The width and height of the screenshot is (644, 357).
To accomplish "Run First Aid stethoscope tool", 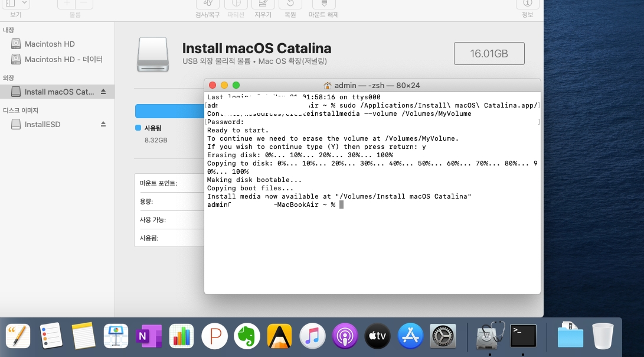I will 208,4.
